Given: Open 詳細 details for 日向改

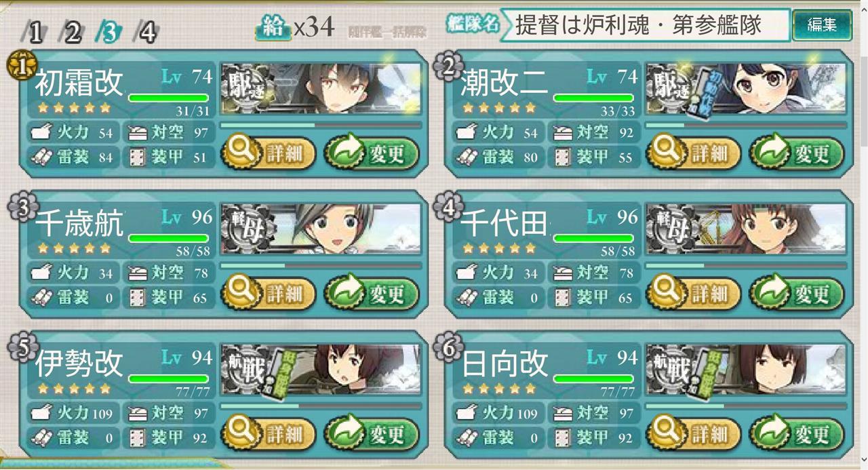Looking at the screenshot, I should coord(694,435).
